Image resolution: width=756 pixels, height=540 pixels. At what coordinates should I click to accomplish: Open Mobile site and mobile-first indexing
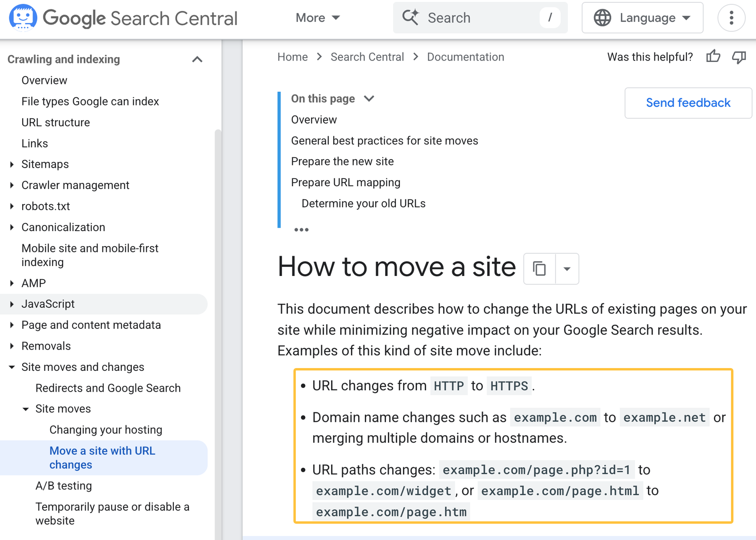tap(90, 255)
